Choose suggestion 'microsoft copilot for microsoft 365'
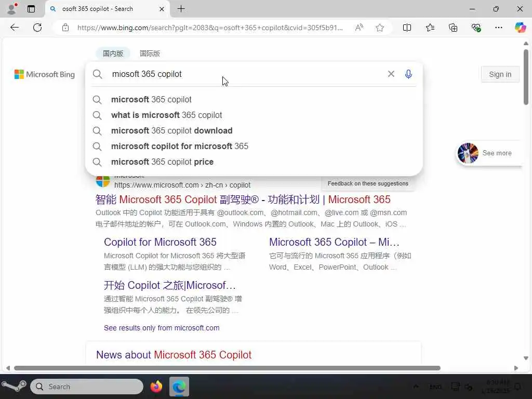 254,146
